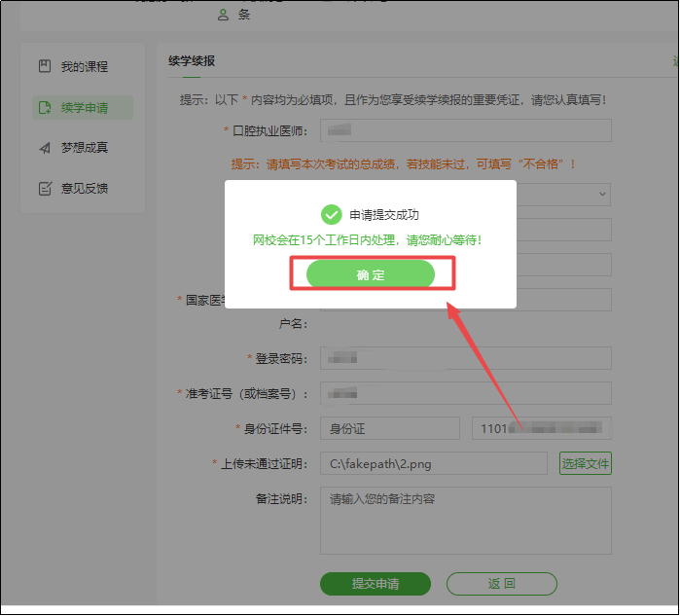Click the green success checkmark icon

[x=331, y=214]
